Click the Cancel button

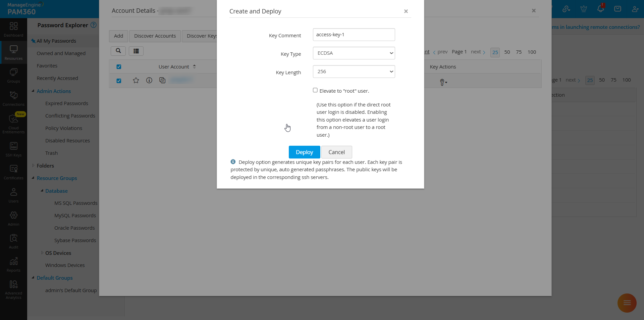click(336, 152)
